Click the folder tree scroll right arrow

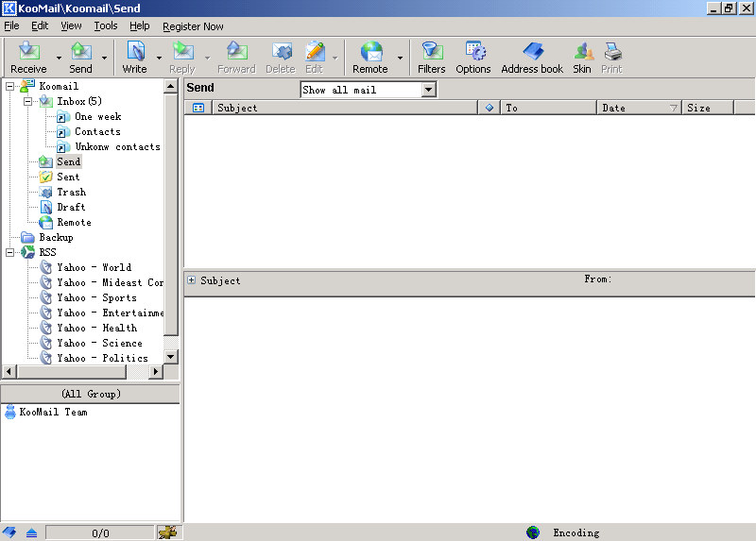click(155, 371)
